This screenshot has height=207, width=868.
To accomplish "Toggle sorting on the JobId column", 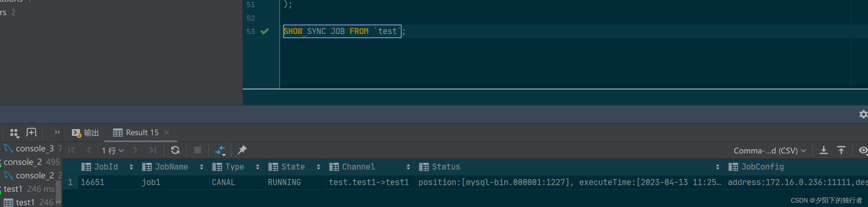I will point(131,167).
